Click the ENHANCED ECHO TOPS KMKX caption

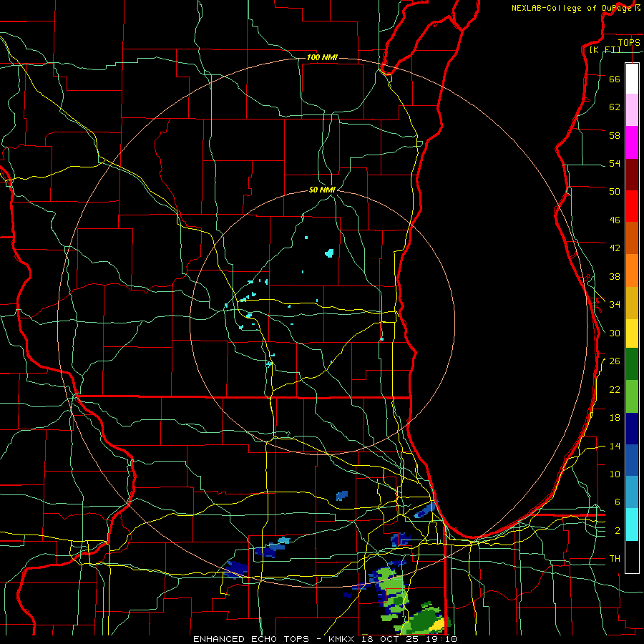[325, 639]
